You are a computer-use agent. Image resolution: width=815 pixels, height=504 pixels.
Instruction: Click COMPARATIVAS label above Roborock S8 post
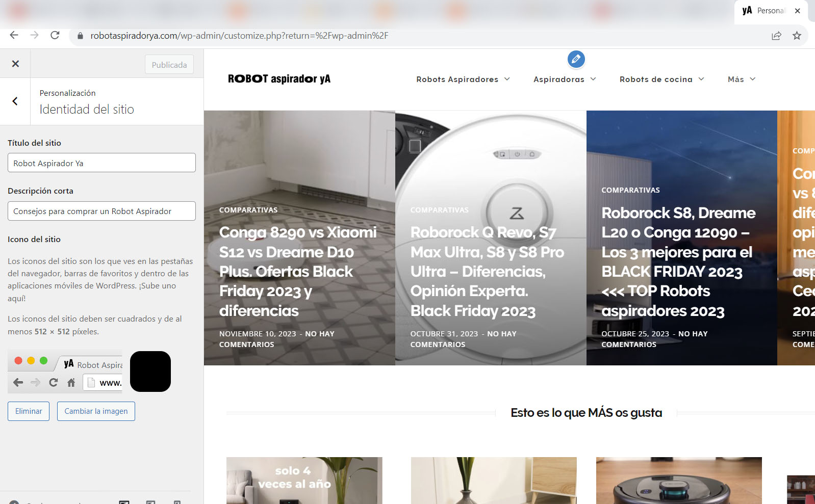(630, 190)
